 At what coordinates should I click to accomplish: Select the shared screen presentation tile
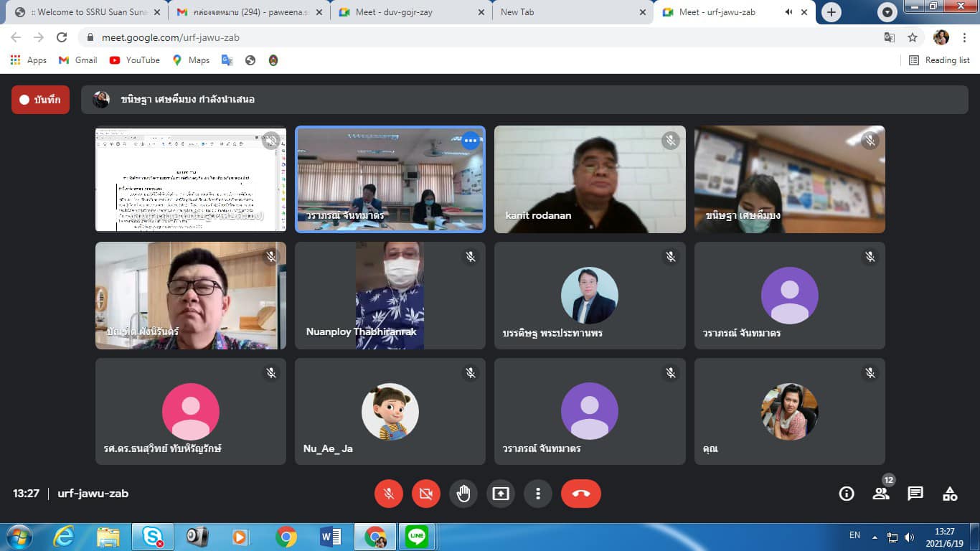coord(191,179)
